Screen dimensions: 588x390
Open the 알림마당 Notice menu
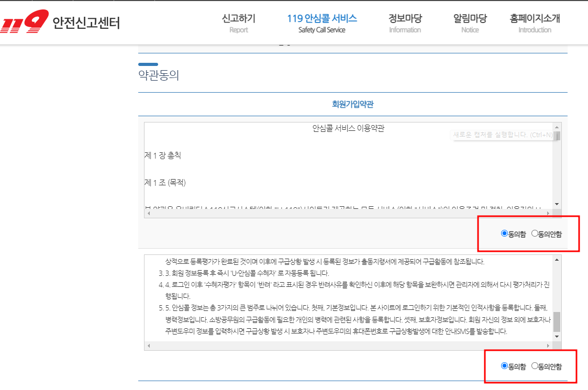pos(470,23)
